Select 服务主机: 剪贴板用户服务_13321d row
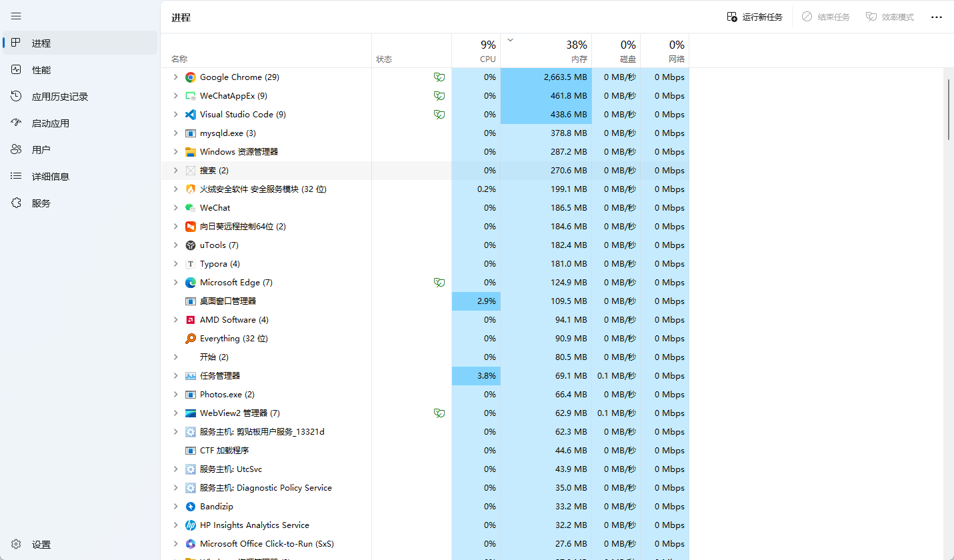 coord(425,432)
